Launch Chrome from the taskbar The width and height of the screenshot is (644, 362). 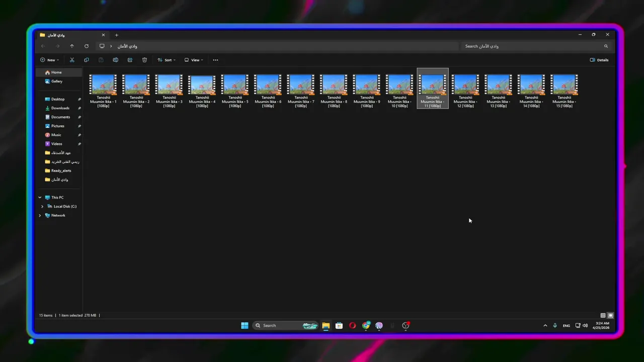[366, 325]
